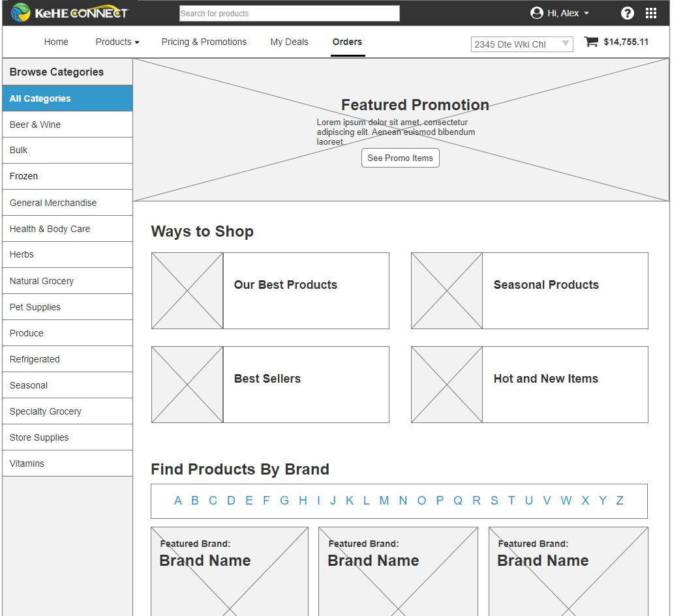This screenshot has height=616, width=700.
Task: Open the Best Sellers card
Action: click(x=271, y=385)
